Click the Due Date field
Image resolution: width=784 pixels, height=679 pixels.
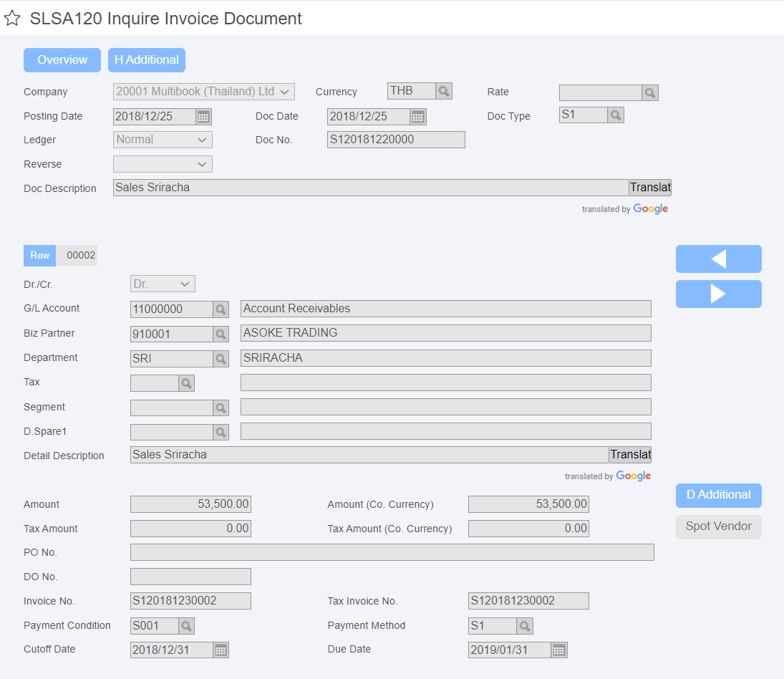click(x=510, y=650)
